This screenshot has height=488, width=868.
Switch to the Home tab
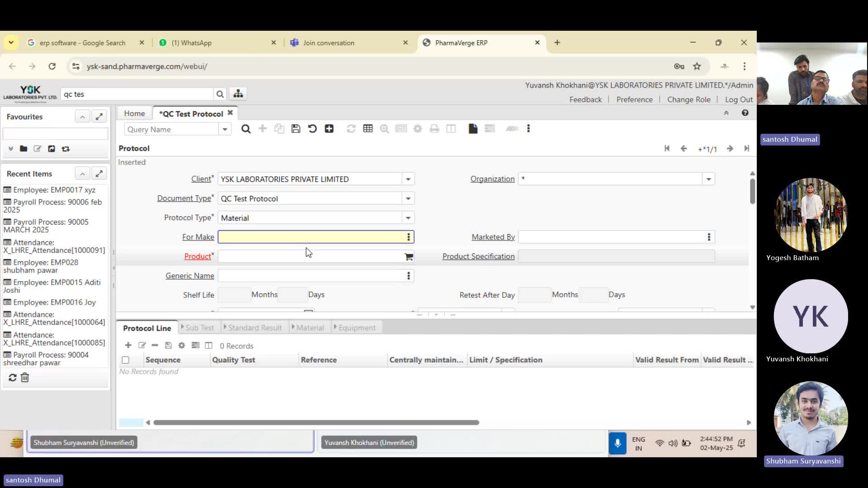point(134,113)
